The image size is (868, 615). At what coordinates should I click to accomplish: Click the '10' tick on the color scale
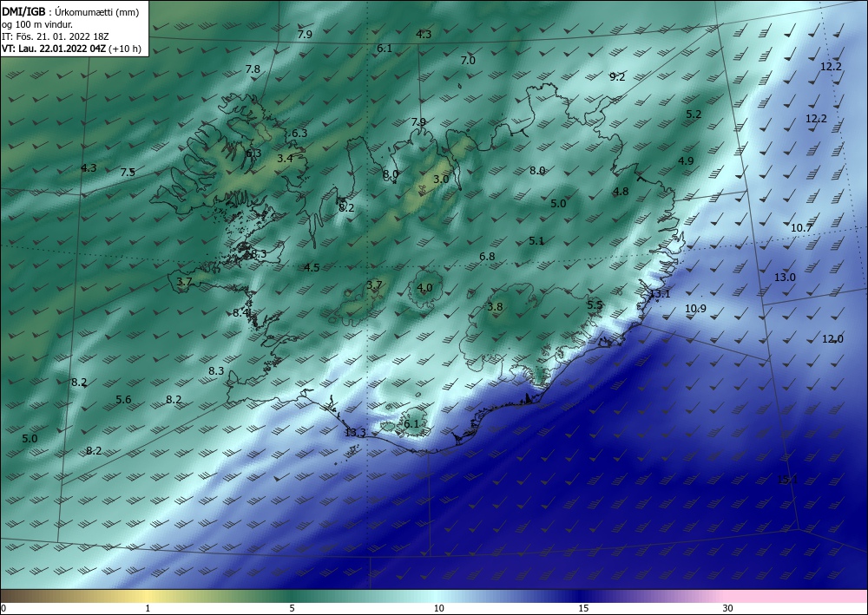point(438,608)
